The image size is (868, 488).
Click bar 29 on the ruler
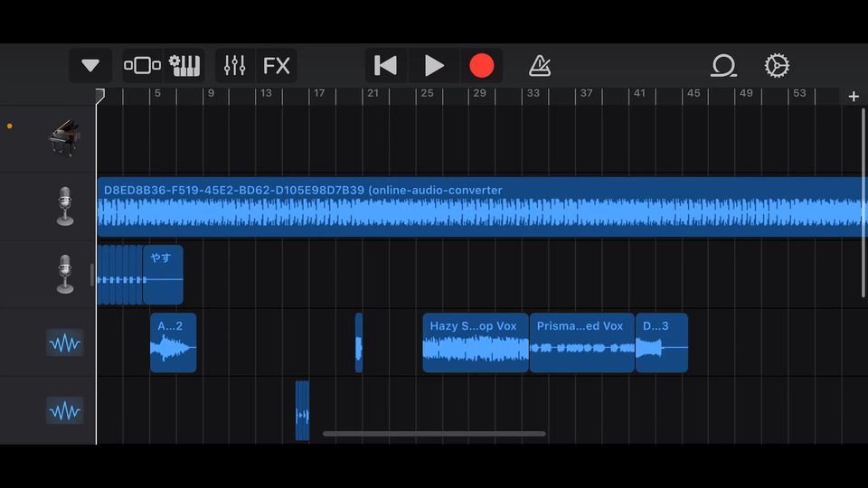point(480,93)
